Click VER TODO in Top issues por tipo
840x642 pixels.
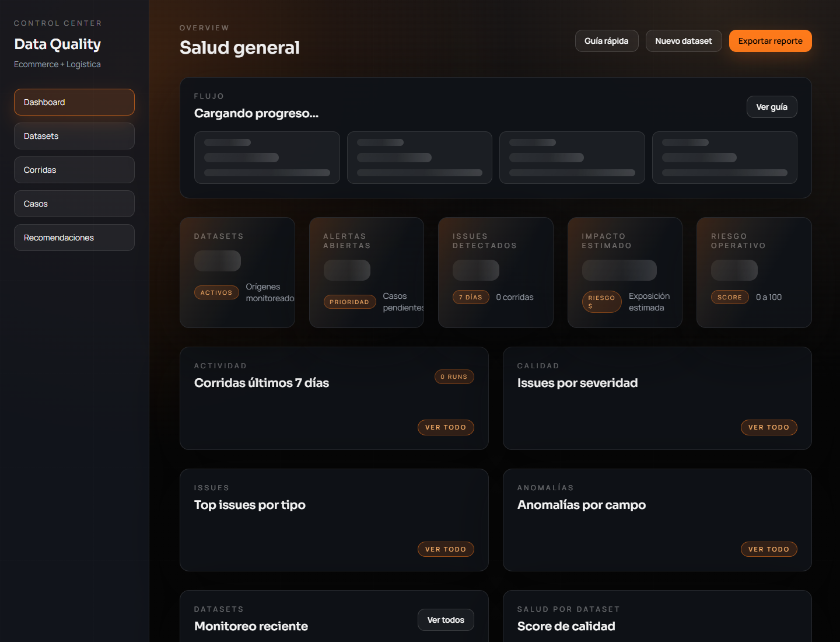click(446, 549)
